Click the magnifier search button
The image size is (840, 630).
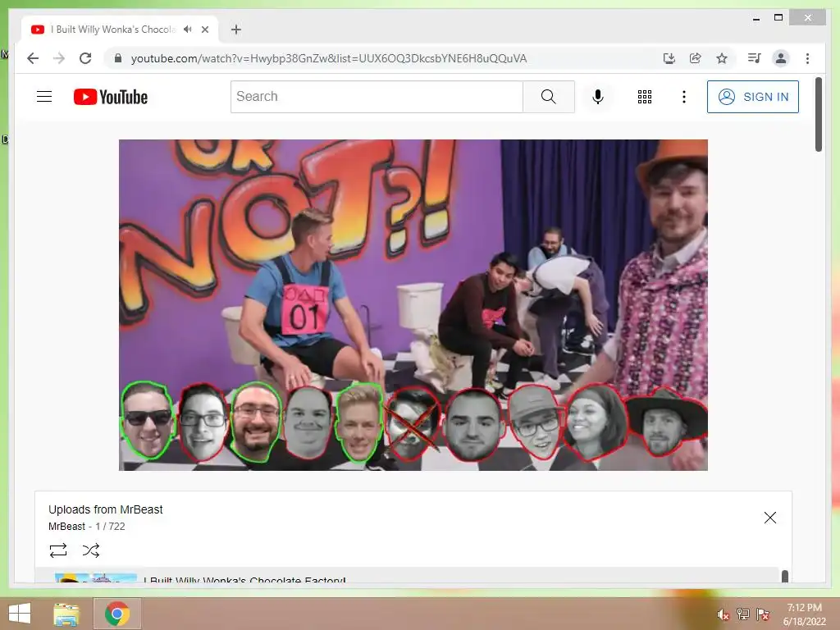549,97
